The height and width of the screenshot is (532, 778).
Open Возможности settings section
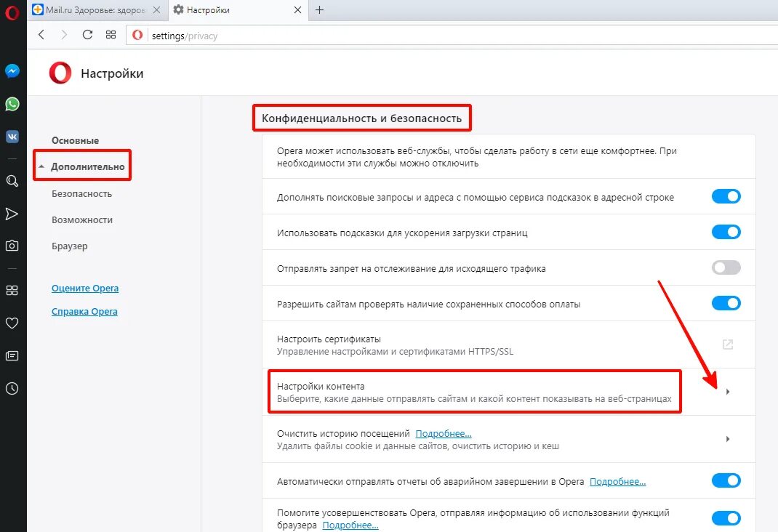click(x=82, y=219)
